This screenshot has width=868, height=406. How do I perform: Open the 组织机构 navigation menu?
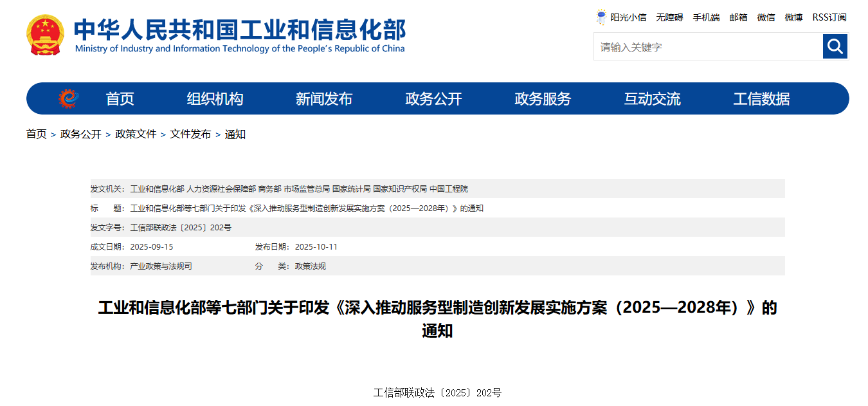click(x=215, y=99)
